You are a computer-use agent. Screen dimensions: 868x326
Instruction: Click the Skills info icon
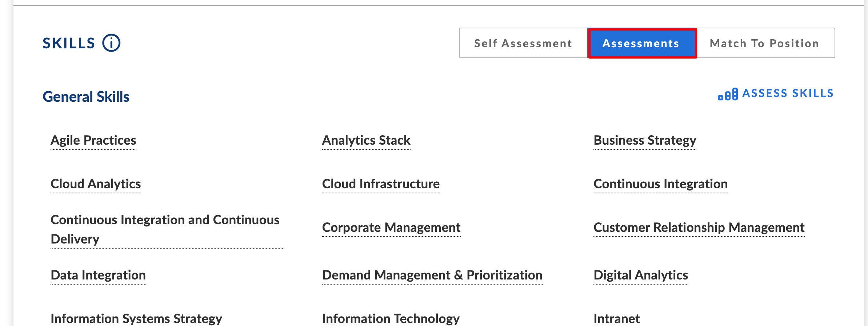[x=111, y=43]
